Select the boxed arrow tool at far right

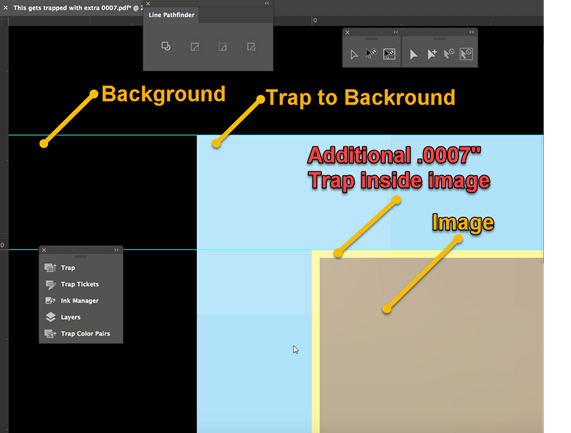click(466, 54)
